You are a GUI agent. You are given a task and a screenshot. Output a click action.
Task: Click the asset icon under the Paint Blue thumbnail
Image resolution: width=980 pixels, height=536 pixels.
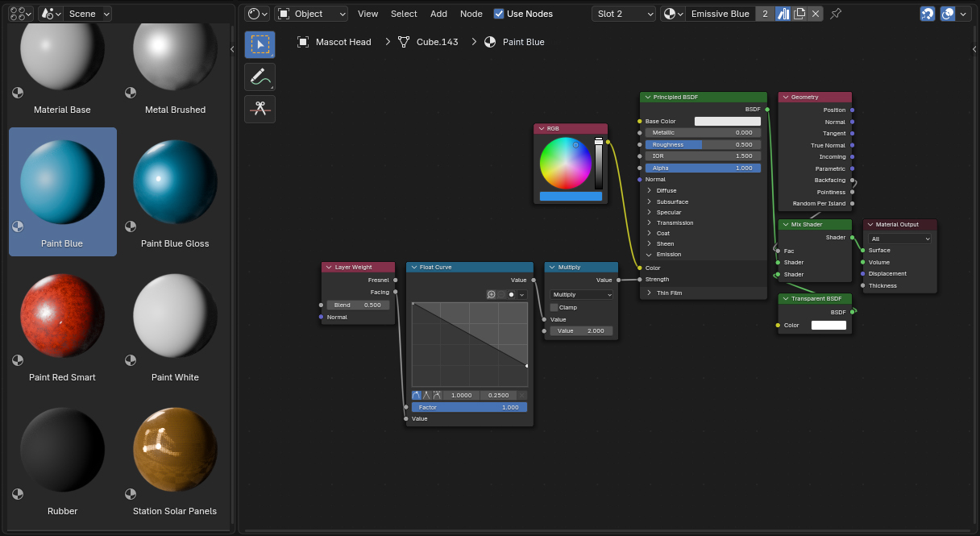18,226
